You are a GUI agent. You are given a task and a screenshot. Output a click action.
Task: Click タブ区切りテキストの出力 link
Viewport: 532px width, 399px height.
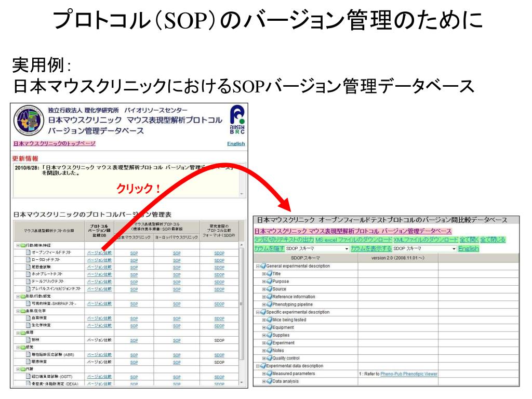point(284,240)
